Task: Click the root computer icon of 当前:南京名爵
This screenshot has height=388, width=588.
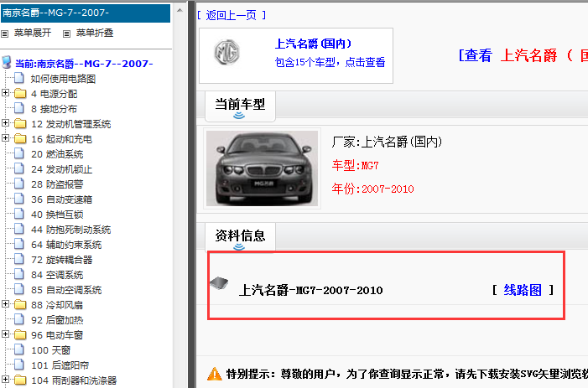Action: pyautogui.click(x=7, y=62)
